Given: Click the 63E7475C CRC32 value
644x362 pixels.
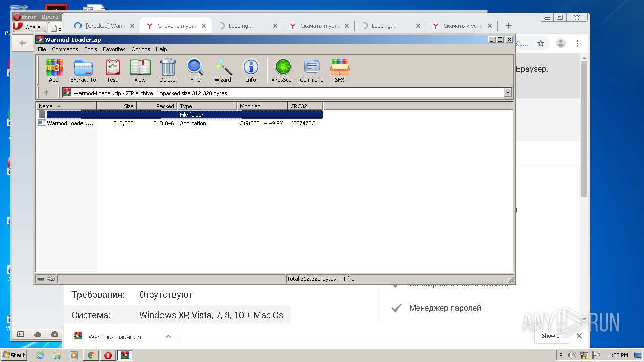Looking at the screenshot, I should click(x=303, y=123).
